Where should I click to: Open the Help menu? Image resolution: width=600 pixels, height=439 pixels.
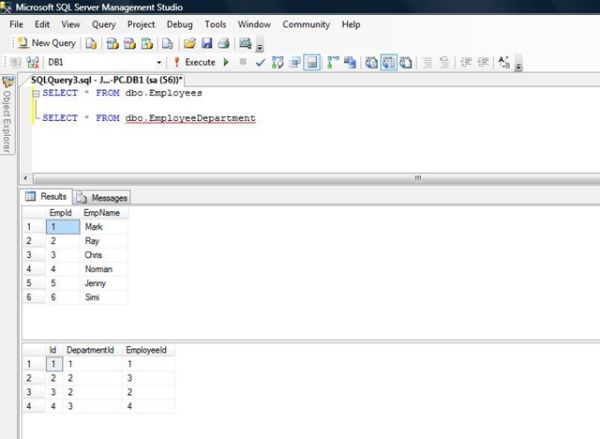351,24
